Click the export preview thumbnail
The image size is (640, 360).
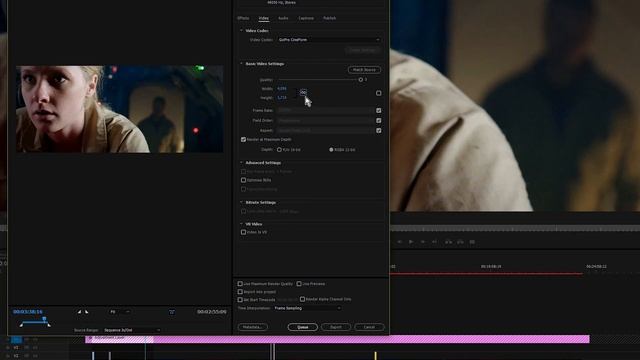(x=120, y=109)
